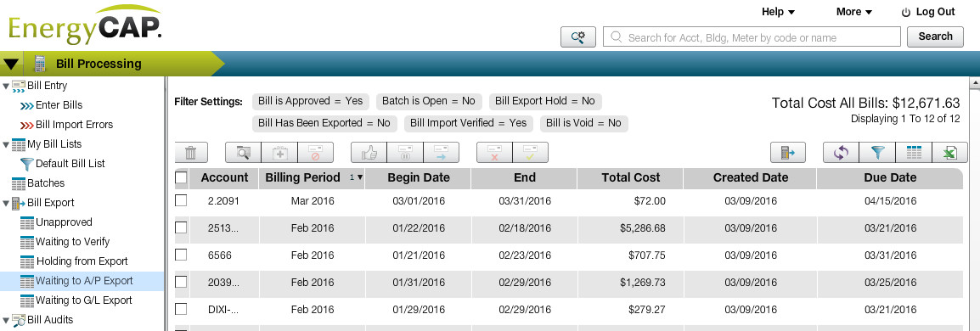Toggle the select-all header checkbox
Screen dimensions: 980x331
(x=181, y=178)
